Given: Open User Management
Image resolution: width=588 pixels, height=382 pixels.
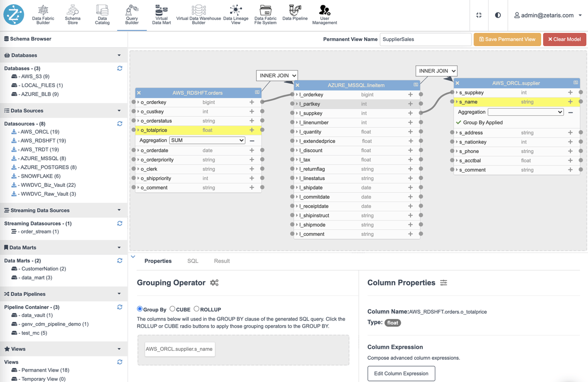Looking at the screenshot, I should pos(324,15).
